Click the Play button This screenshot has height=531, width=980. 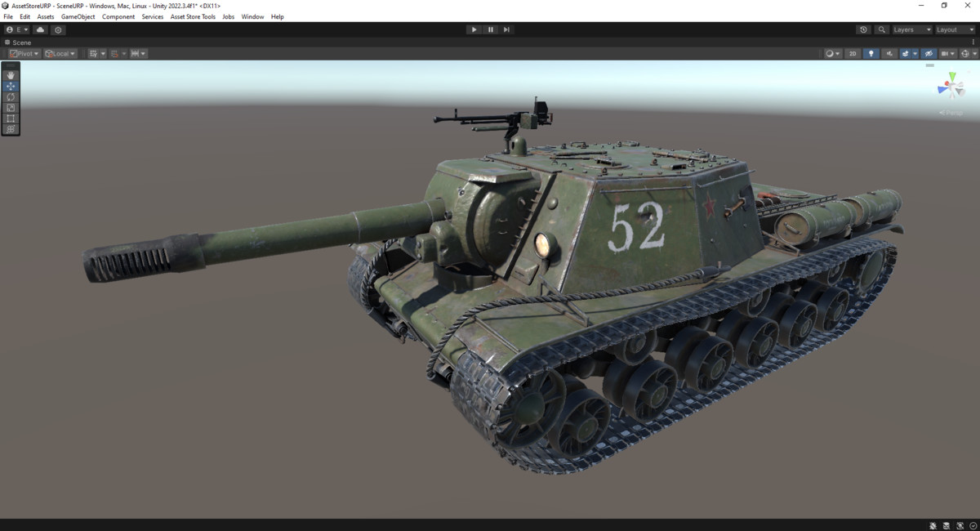coord(474,29)
